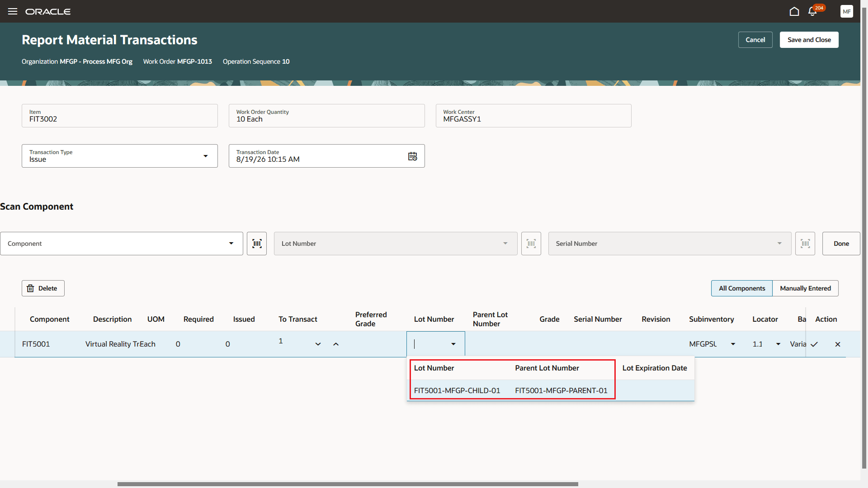Screen dimensions: 868x488
Task: Click the Transaction Date field
Action: click(327, 156)
